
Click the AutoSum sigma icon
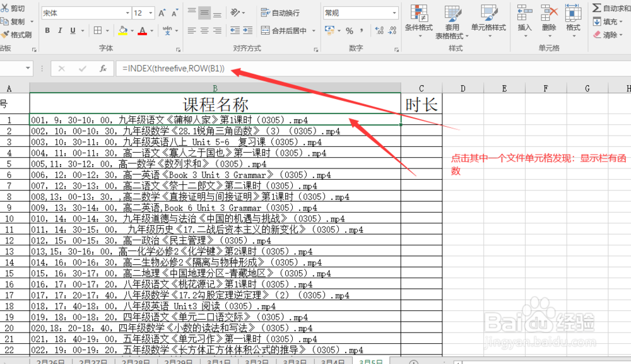(x=597, y=8)
